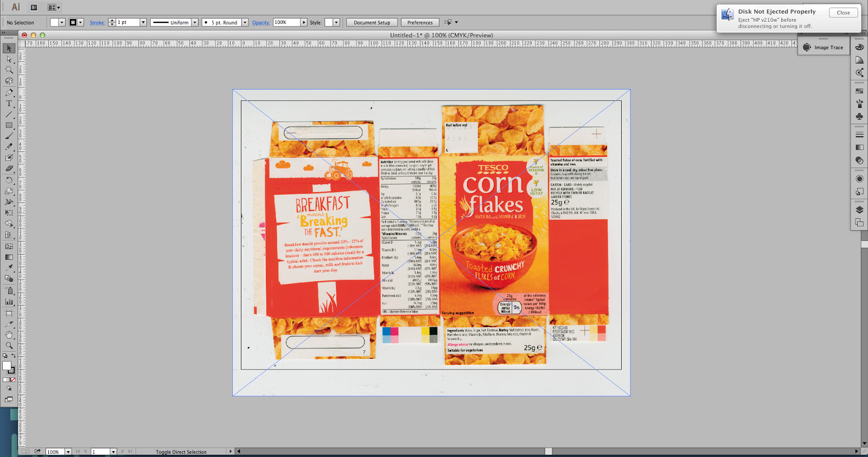The image size is (868, 457).
Task: Click the large Fill swatch in toolbar
Action: point(7,366)
